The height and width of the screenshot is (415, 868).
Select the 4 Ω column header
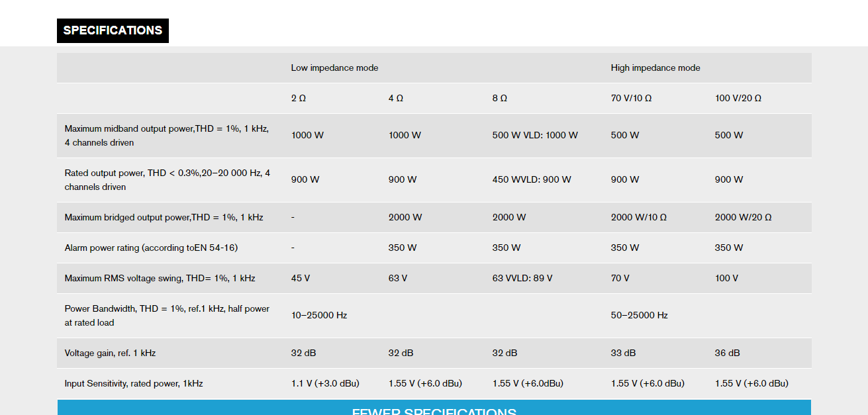click(x=396, y=98)
